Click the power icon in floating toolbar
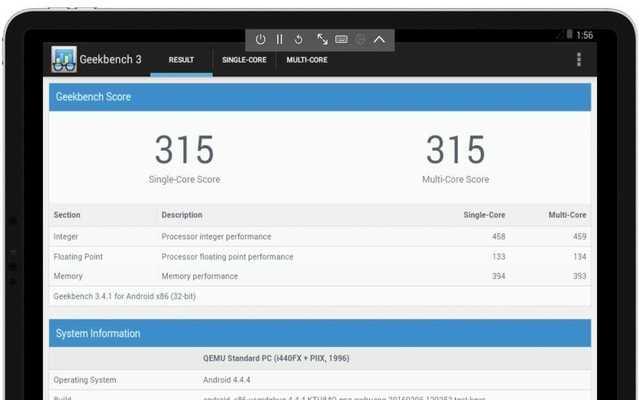 pos(260,39)
